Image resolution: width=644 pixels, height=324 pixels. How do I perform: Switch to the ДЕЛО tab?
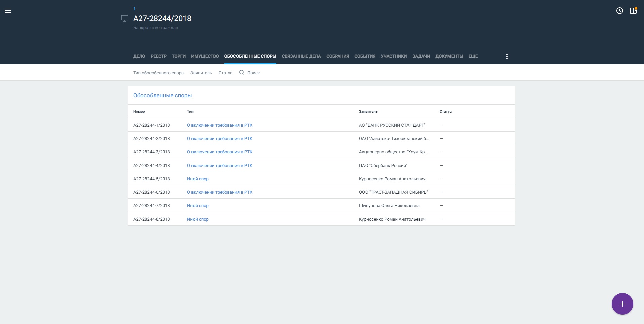[x=139, y=56]
